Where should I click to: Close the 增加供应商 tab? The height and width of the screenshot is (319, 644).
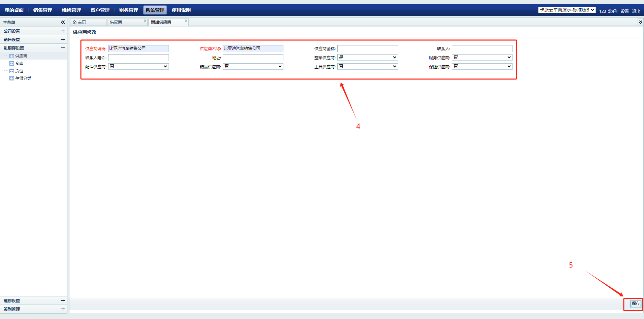(x=186, y=21)
